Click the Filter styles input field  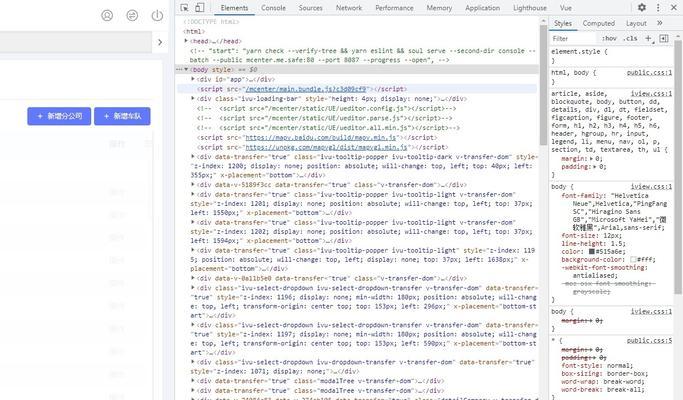pyautogui.click(x=573, y=39)
